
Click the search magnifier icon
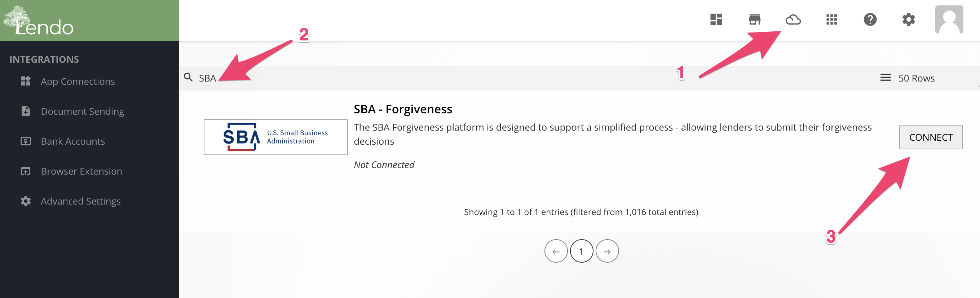click(188, 78)
